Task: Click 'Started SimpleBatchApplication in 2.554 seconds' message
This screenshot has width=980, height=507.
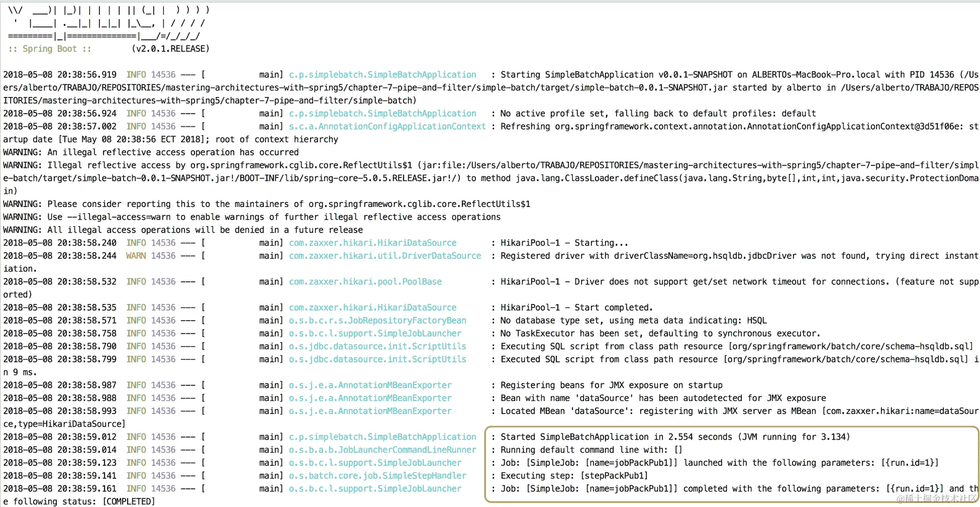Action: click(x=675, y=437)
